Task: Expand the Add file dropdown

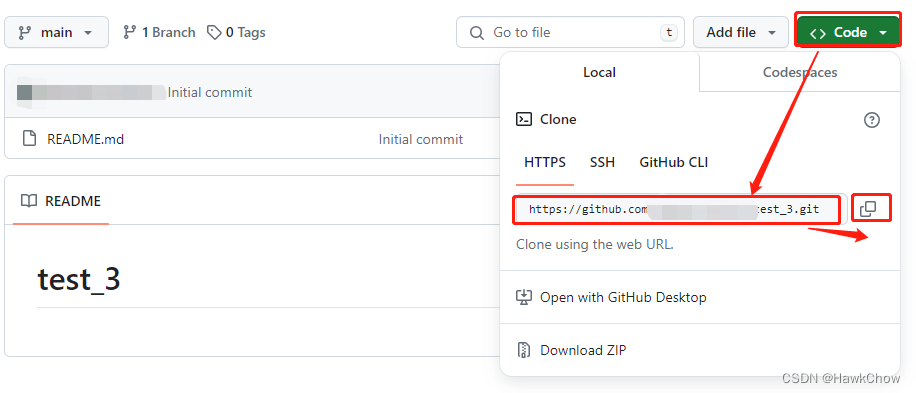Action: 741,32
